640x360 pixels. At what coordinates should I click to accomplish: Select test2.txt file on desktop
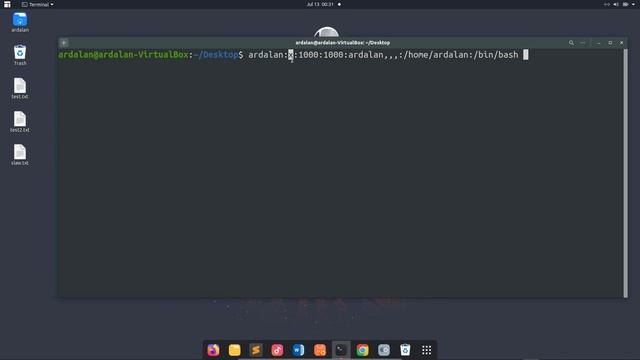point(20,122)
